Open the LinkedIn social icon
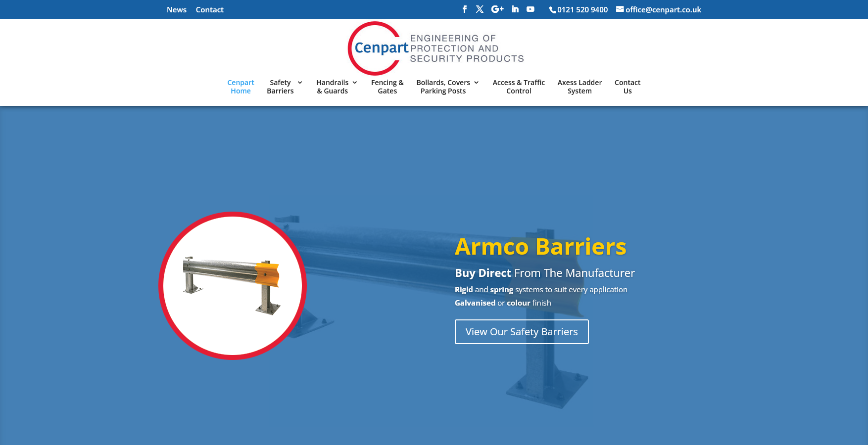Viewport: 868px width, 445px height. pos(515,9)
